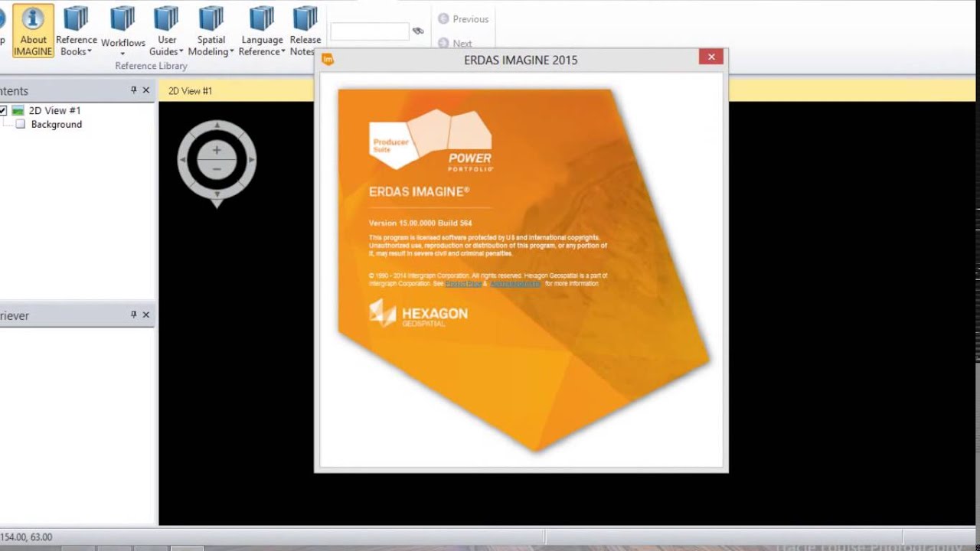
Task: Go to the Next search result
Action: click(x=455, y=44)
